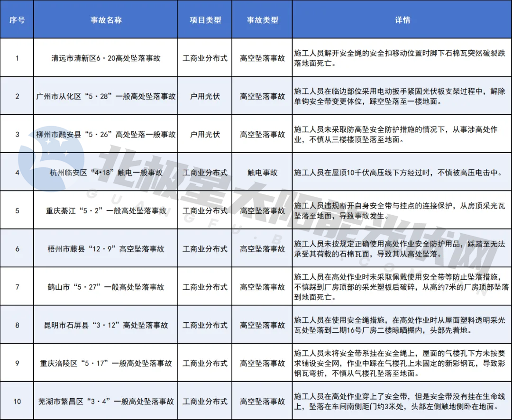Select the 昆明市石屏县 "3·12" accident cell
The width and height of the screenshot is (512, 420).
pos(106,325)
